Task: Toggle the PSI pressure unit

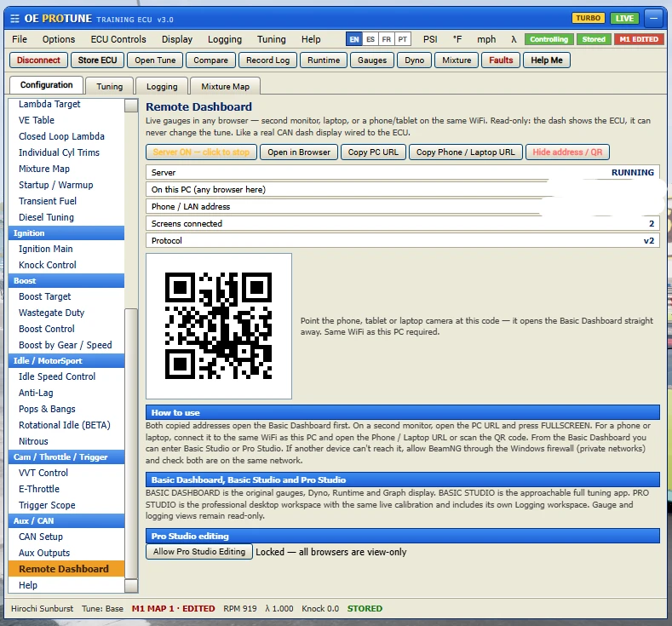Action: click(430, 39)
